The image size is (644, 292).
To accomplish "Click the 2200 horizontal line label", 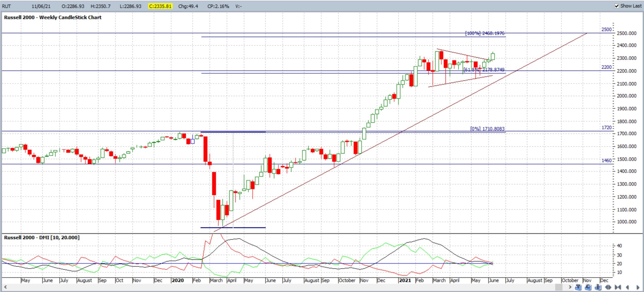I will click(x=606, y=67).
